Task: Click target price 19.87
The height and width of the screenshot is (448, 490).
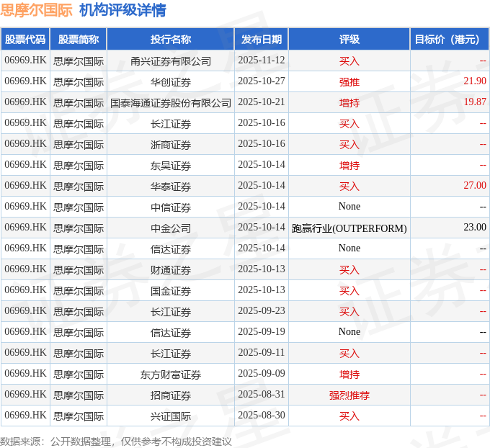Action: [475, 102]
